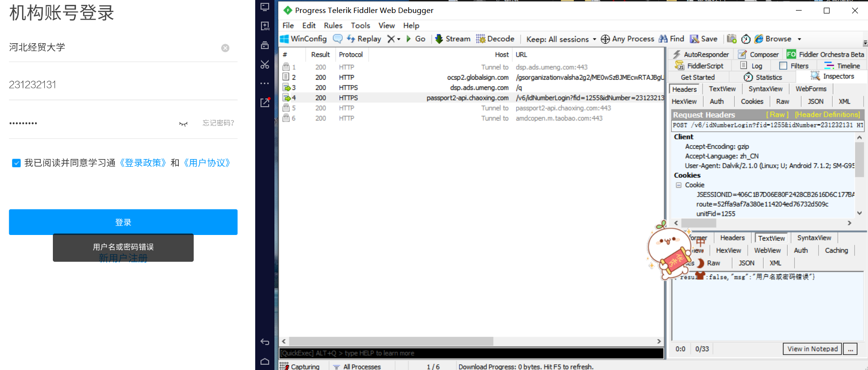This screenshot has height=370, width=868.
Task: Select request Cookies inspector tab
Action: tap(752, 101)
